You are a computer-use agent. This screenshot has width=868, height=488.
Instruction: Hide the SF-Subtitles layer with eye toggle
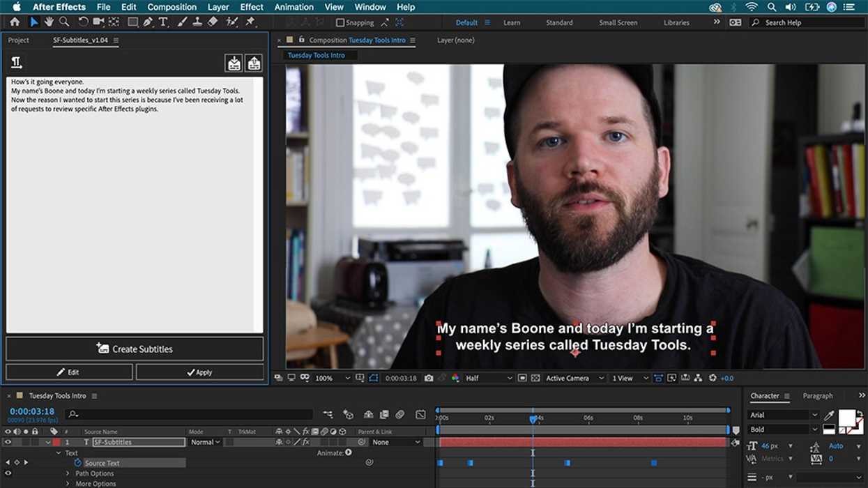point(8,442)
